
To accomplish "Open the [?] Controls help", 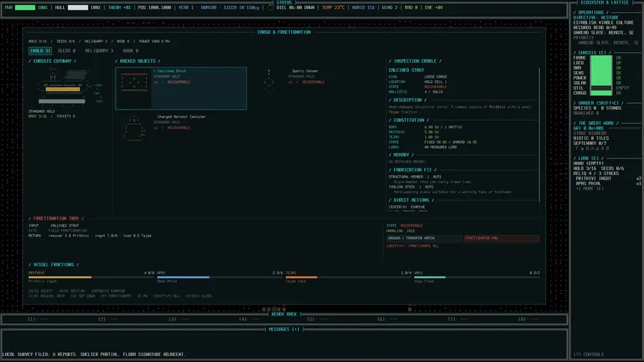I will click(589, 355).
